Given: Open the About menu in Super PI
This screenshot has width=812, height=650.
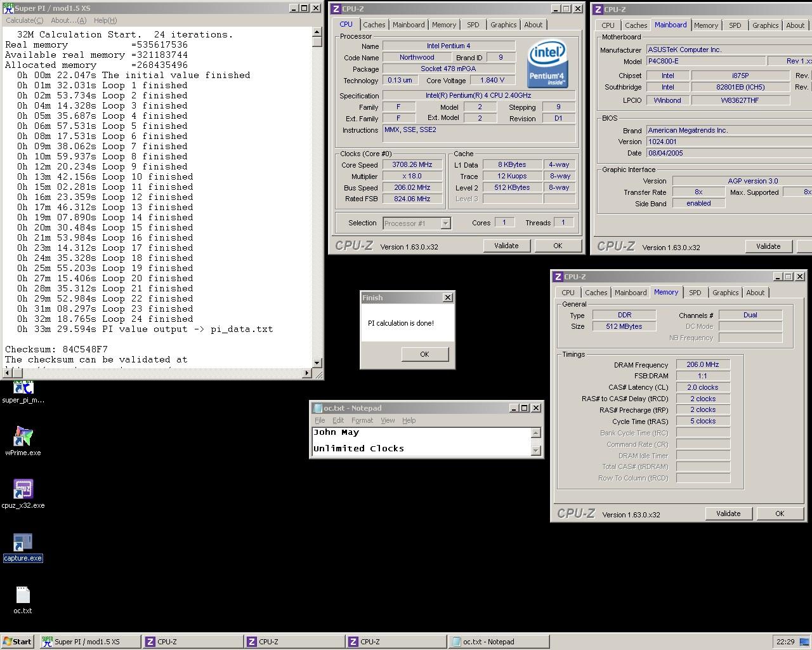Looking at the screenshot, I should [x=69, y=20].
